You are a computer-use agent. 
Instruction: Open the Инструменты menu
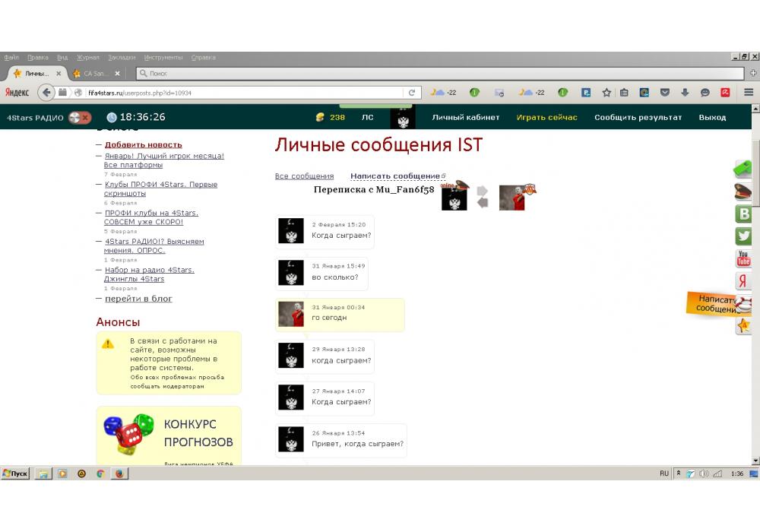tap(163, 57)
